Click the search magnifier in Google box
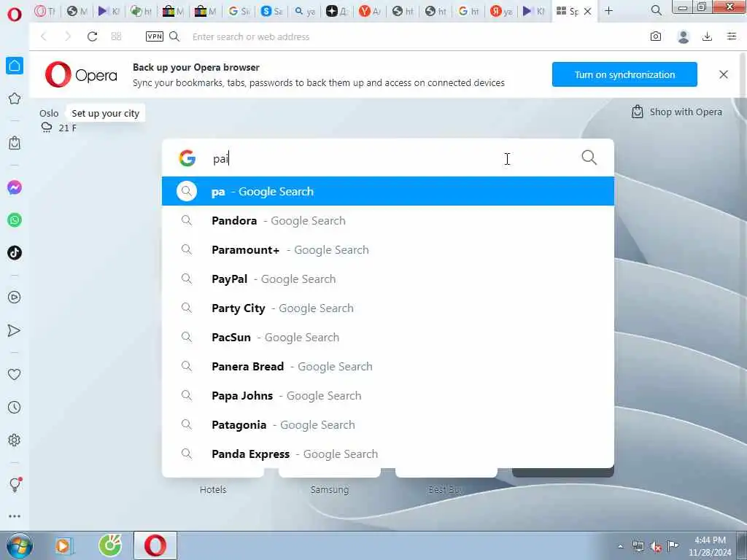This screenshot has height=560, width=747. [x=589, y=157]
